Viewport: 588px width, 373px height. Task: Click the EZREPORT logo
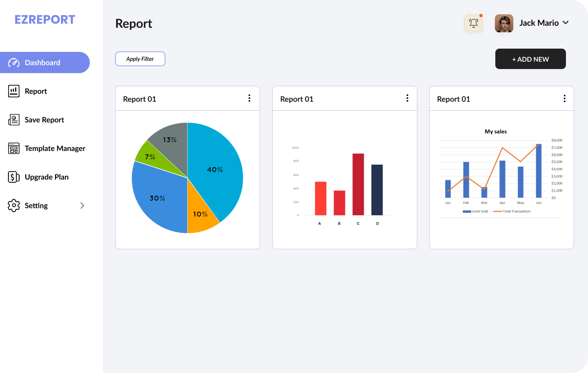tap(45, 20)
